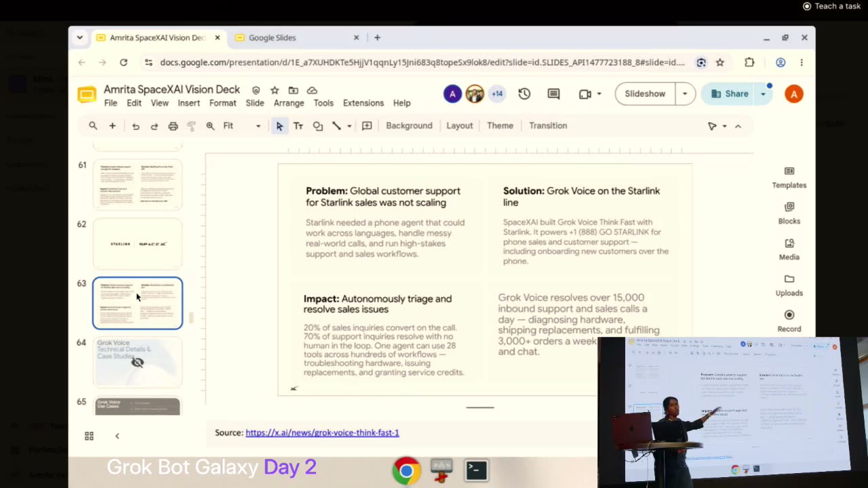868x488 pixels.
Task: Select the Shape tool
Action: [317, 126]
